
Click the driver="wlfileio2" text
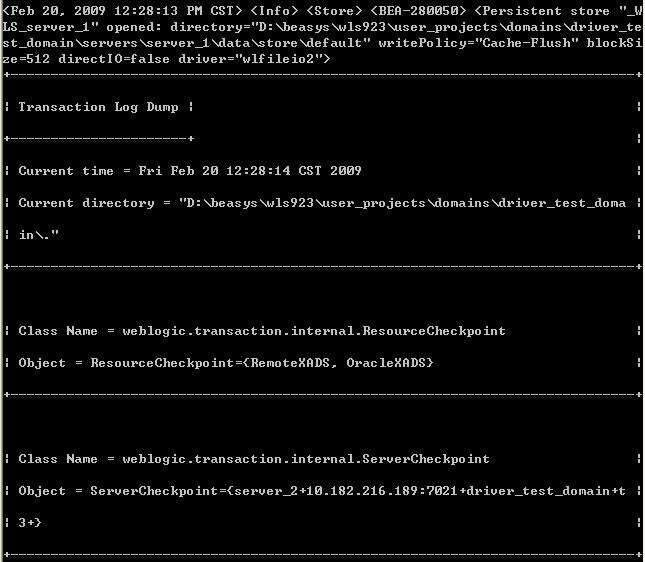[250, 59]
